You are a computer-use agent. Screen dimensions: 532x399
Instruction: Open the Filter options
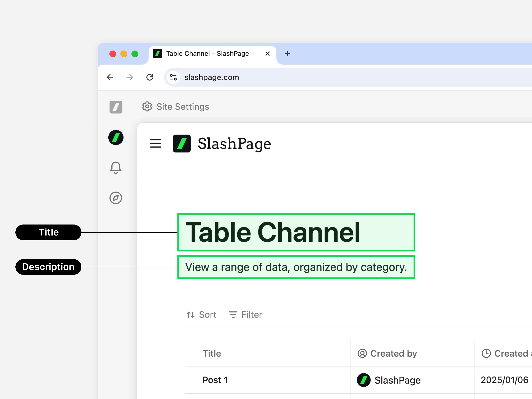[245, 315]
